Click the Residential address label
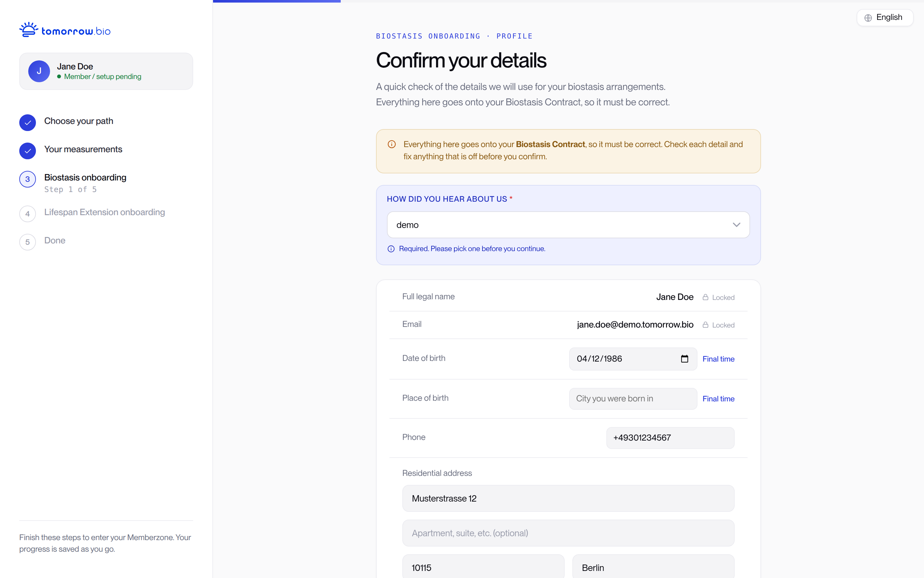 point(437,473)
